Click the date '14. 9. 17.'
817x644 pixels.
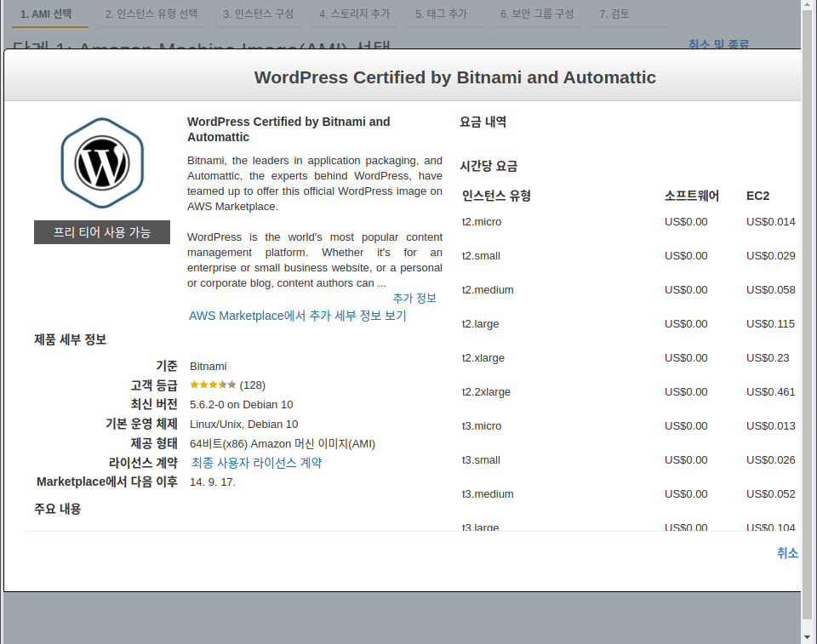pos(213,482)
